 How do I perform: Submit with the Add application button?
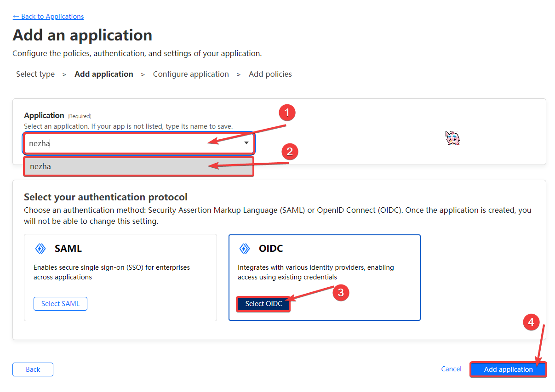(508, 369)
